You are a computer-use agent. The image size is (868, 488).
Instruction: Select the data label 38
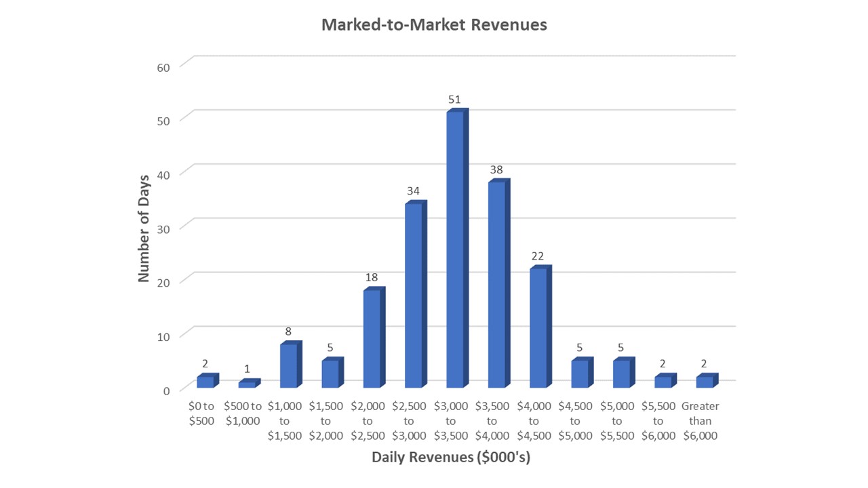(496, 170)
